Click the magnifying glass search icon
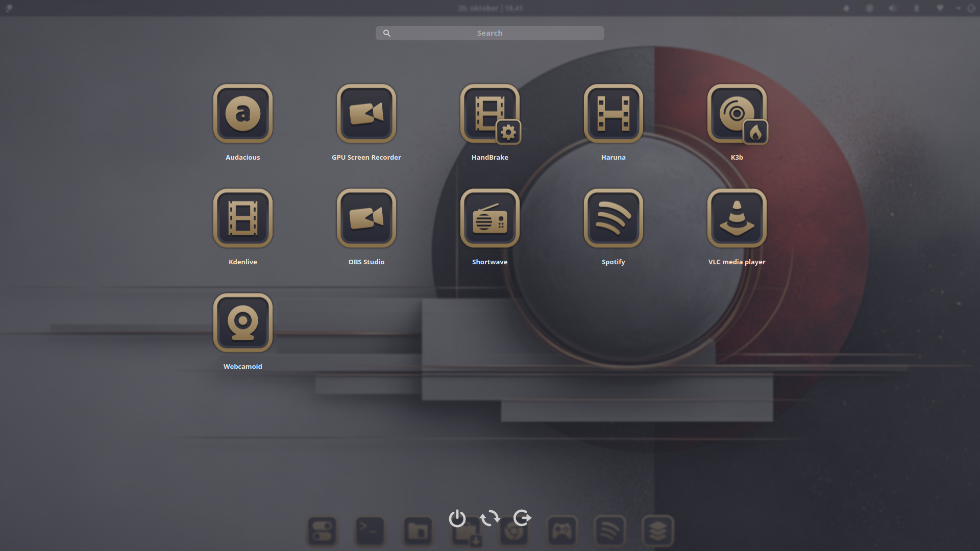This screenshot has width=980, height=551. coord(387,33)
